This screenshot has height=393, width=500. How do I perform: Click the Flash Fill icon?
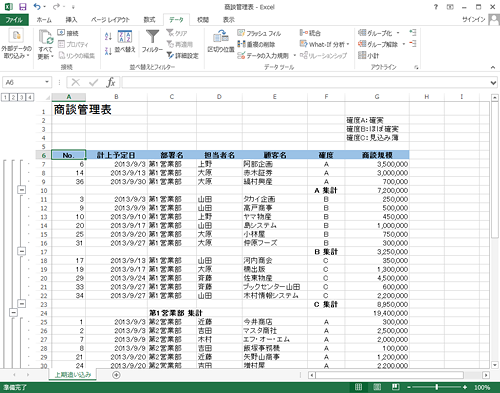(x=241, y=33)
